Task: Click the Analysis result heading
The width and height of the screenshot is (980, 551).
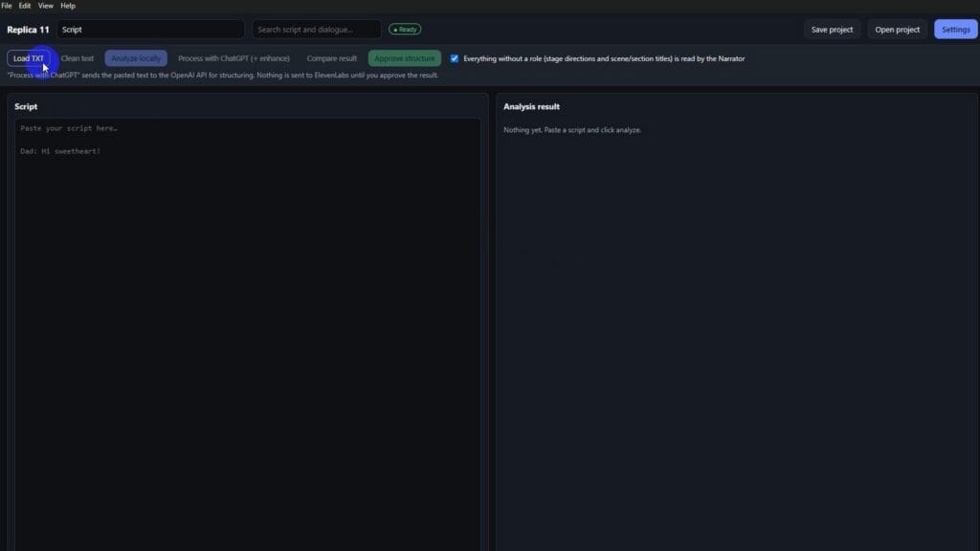Action: (x=531, y=107)
